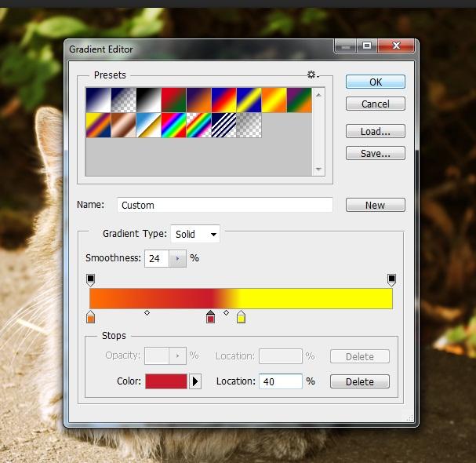Image resolution: width=476 pixels, height=463 pixels.
Task: Pick the copper gradient preset
Action: (123, 125)
